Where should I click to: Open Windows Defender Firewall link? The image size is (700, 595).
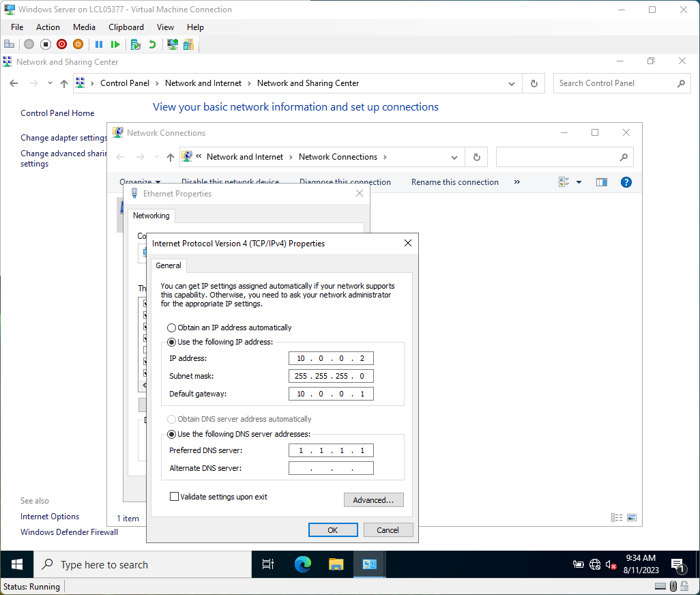click(68, 532)
